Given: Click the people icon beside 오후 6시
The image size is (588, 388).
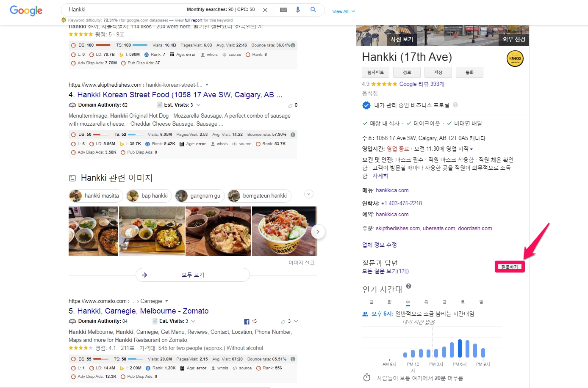Looking at the screenshot, I should 365,314.
